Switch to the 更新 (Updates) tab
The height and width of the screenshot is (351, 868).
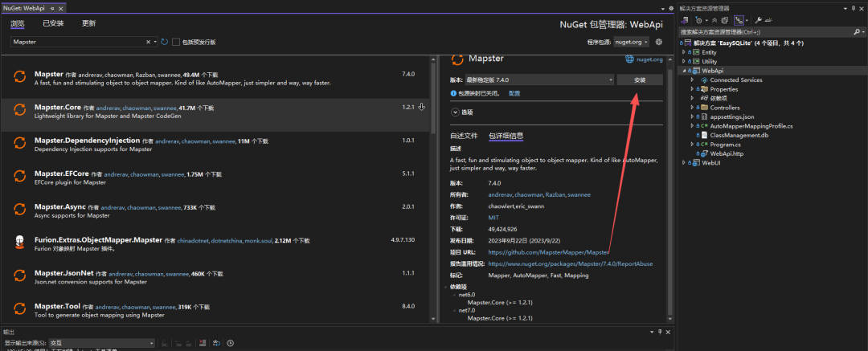(x=89, y=23)
